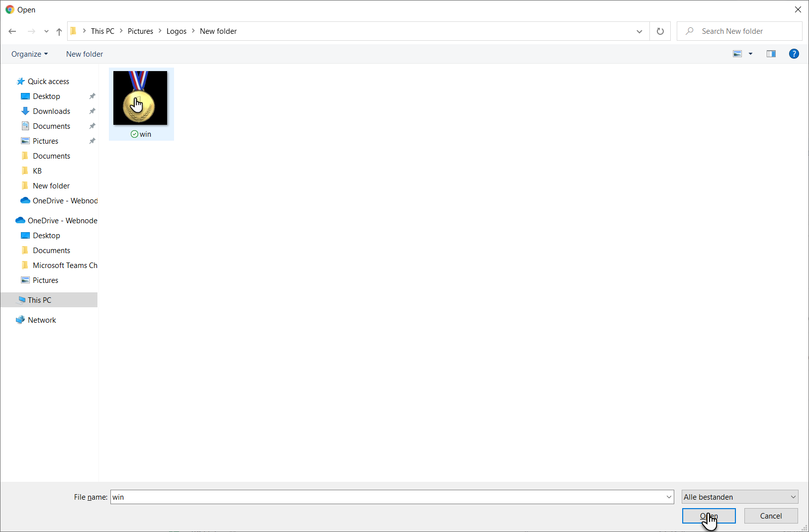Expand the address bar history dropdown
The height and width of the screenshot is (532, 809).
pyautogui.click(x=639, y=31)
